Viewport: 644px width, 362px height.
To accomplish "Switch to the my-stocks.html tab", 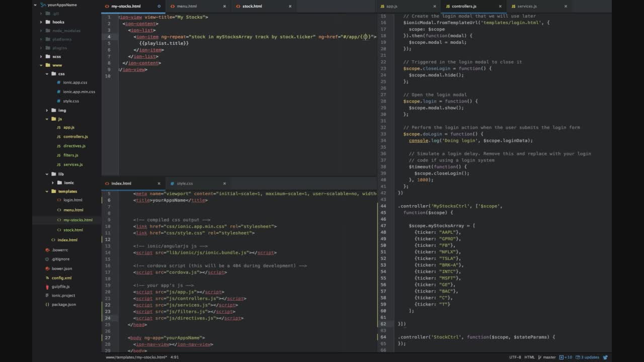I will click(x=133, y=6).
